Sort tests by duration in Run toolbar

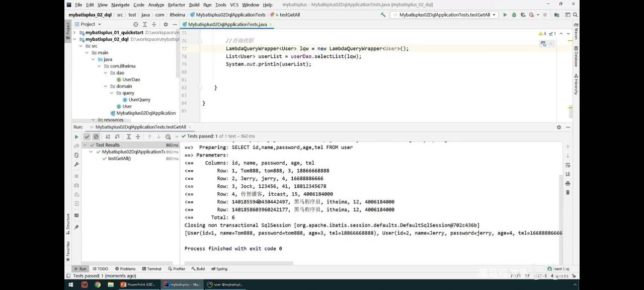pyautogui.click(x=117, y=136)
